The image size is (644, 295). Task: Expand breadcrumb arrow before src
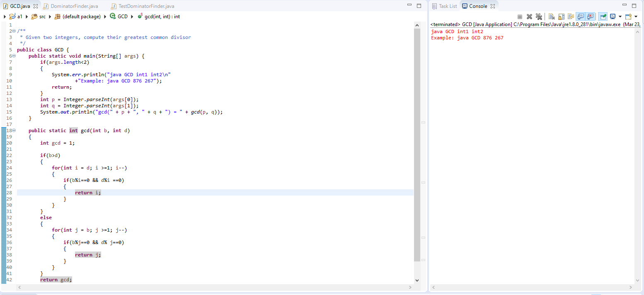27,17
